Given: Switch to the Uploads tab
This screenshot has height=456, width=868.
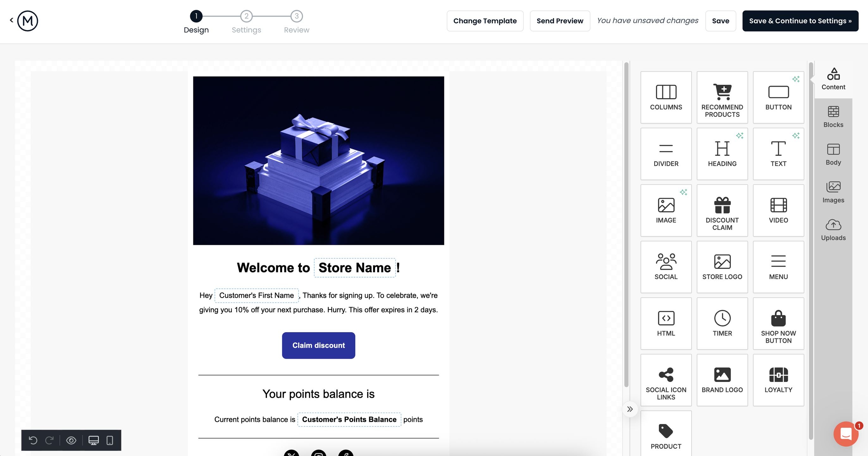Looking at the screenshot, I should 833,230.
